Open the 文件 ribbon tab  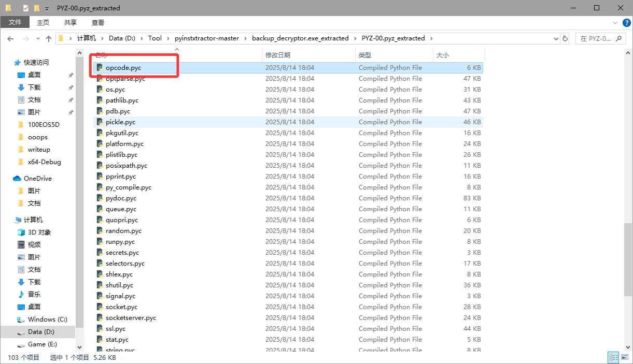pyautogui.click(x=15, y=22)
